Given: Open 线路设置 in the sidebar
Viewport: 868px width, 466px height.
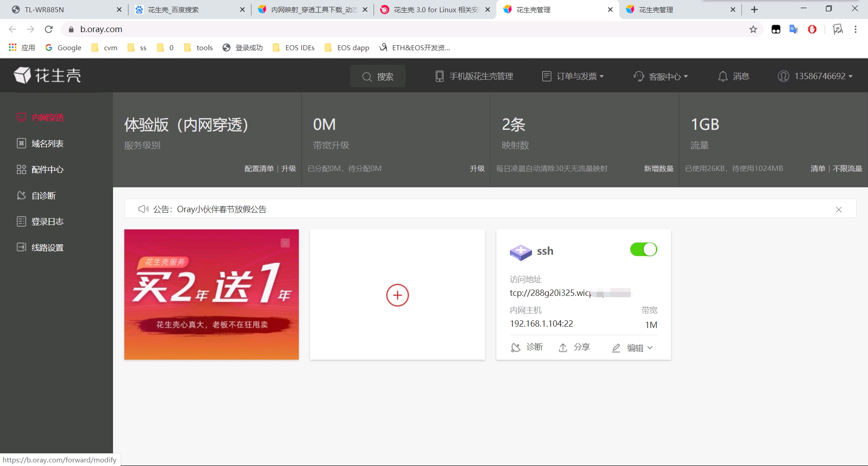Looking at the screenshot, I should pos(40,247).
